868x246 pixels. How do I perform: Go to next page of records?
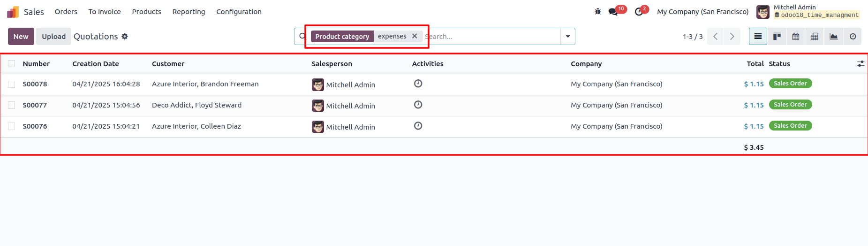732,37
